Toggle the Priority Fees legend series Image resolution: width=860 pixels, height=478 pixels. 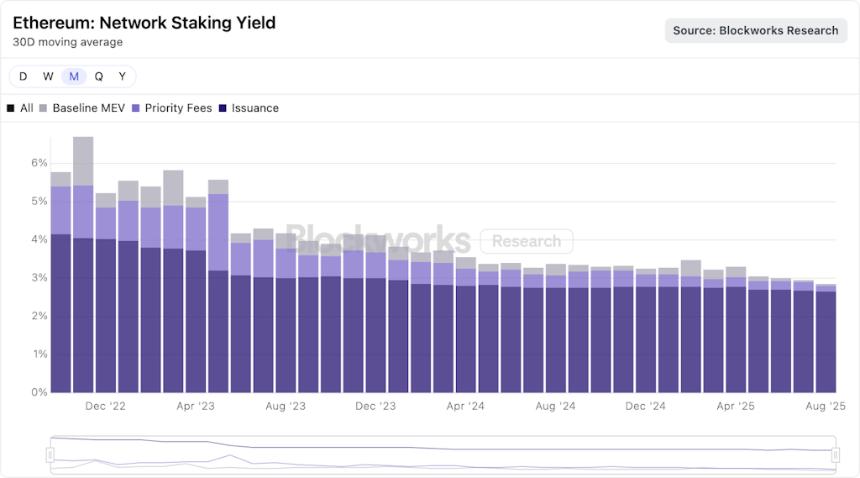178,108
